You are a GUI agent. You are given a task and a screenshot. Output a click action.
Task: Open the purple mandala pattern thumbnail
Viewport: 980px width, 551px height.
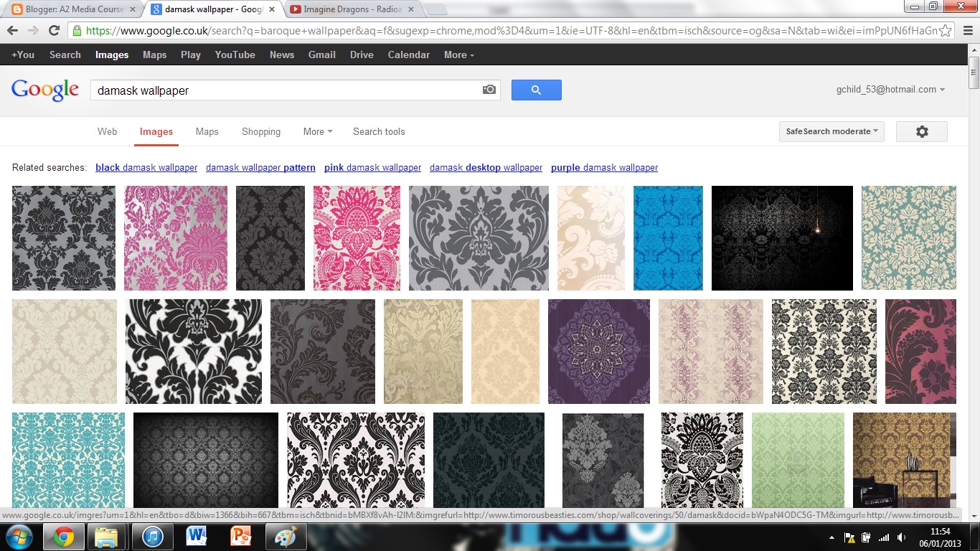tap(599, 352)
